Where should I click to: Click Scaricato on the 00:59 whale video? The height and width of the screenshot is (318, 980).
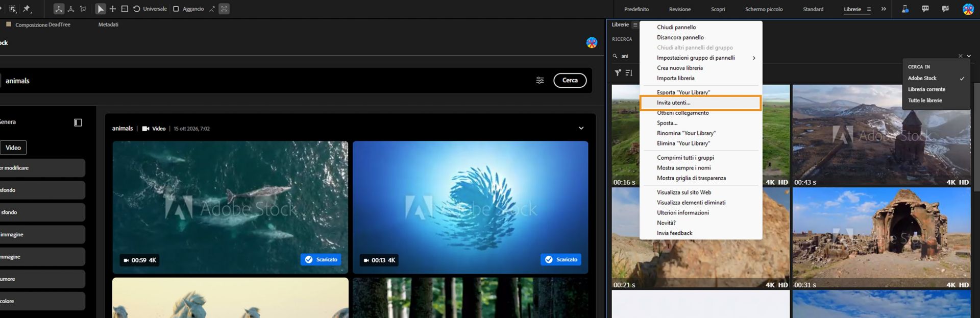321,260
